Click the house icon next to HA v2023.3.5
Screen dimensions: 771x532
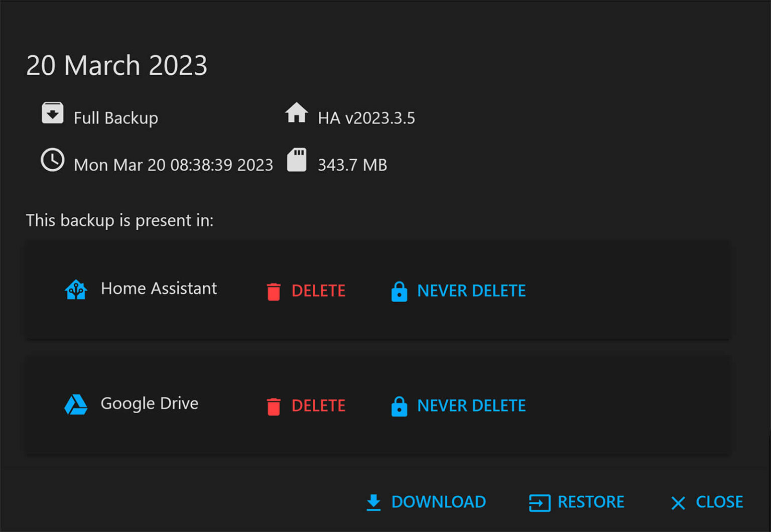click(x=298, y=113)
